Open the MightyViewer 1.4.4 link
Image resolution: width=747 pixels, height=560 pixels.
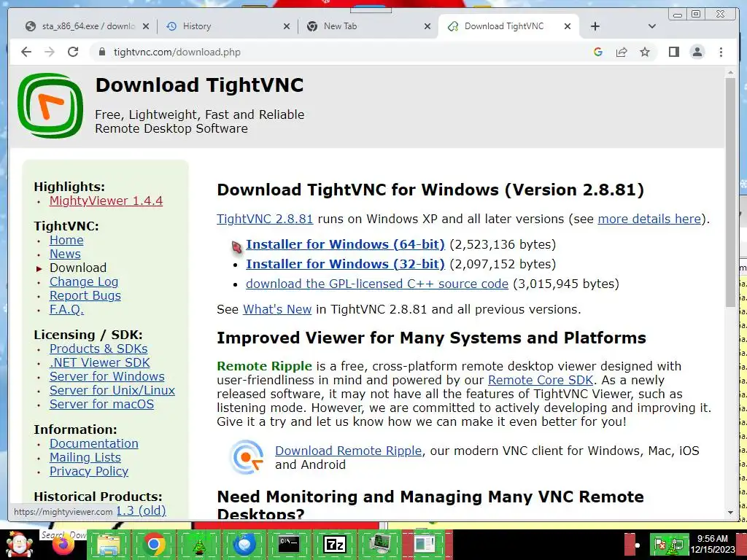click(106, 201)
